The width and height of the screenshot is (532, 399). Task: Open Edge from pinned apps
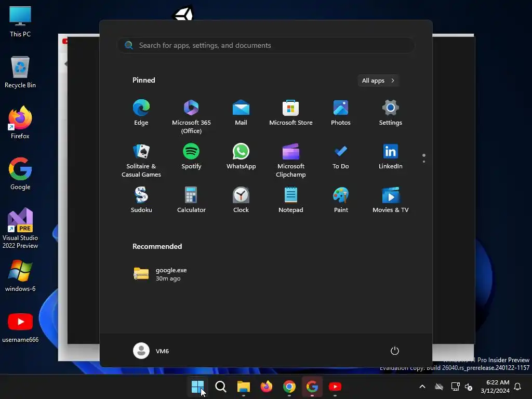tap(141, 113)
